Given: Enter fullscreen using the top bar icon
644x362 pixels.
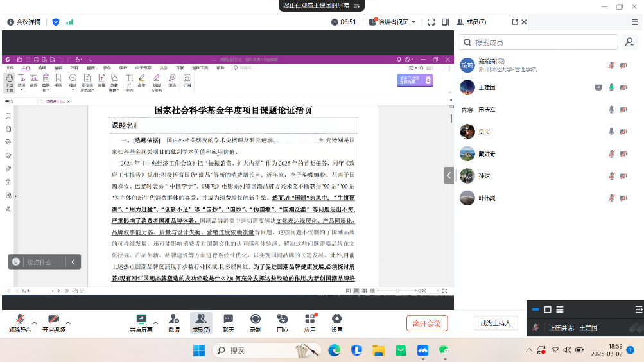Looking at the screenshot, I should pos(431,22).
